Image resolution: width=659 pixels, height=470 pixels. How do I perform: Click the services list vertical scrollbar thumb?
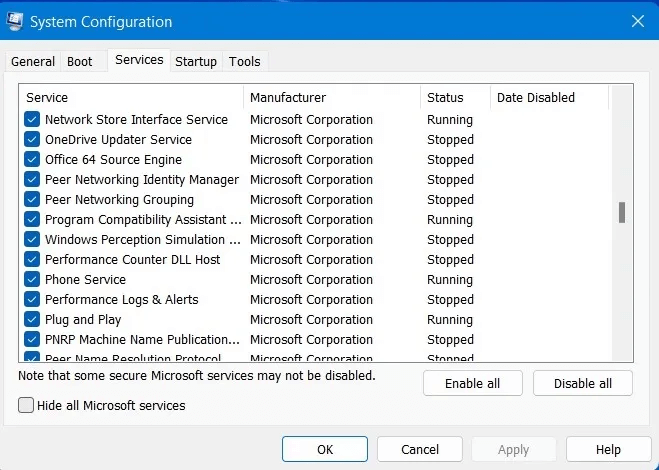pos(622,212)
